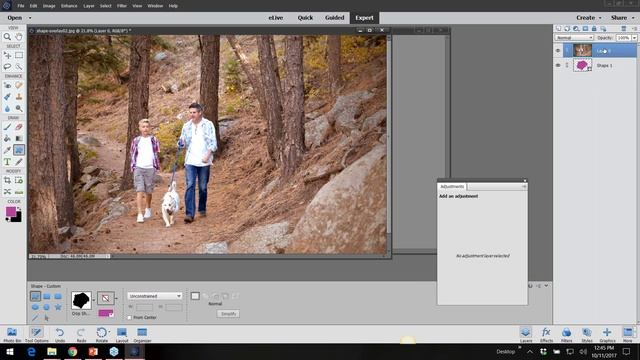Select the Recompose tool
Screen dimensions: 640x360
click(x=19, y=180)
